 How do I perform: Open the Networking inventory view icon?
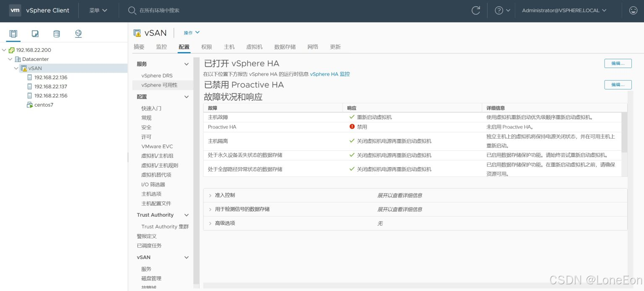[x=78, y=34]
